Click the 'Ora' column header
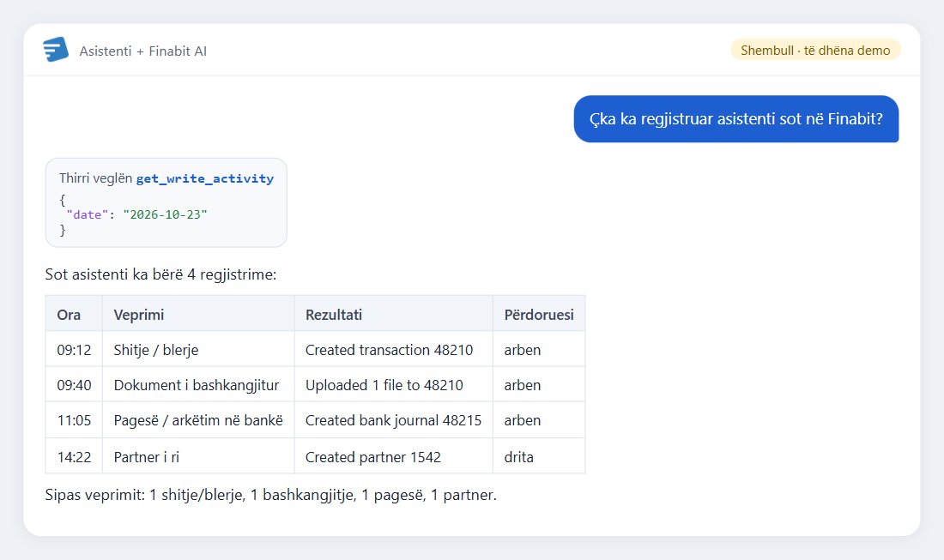 [74, 314]
